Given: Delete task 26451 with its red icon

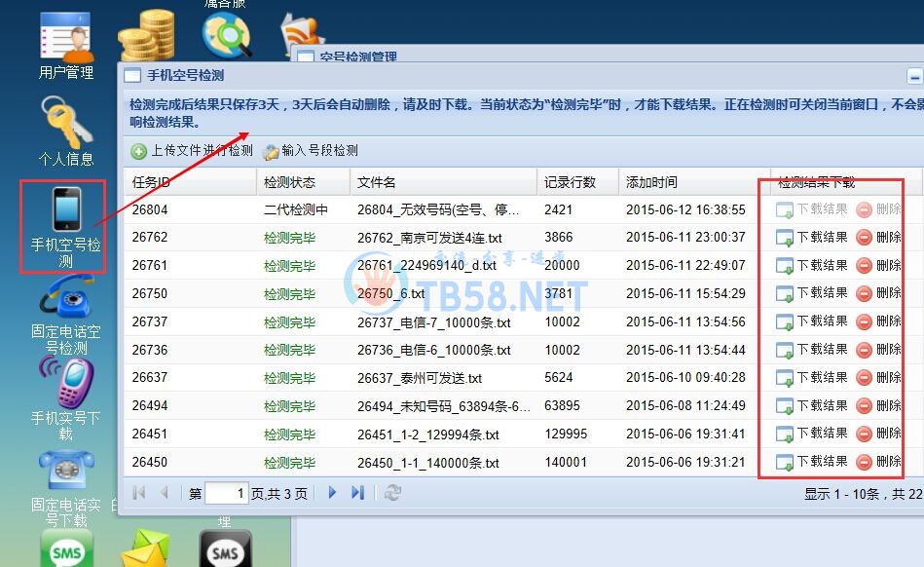Looking at the screenshot, I should tap(864, 434).
